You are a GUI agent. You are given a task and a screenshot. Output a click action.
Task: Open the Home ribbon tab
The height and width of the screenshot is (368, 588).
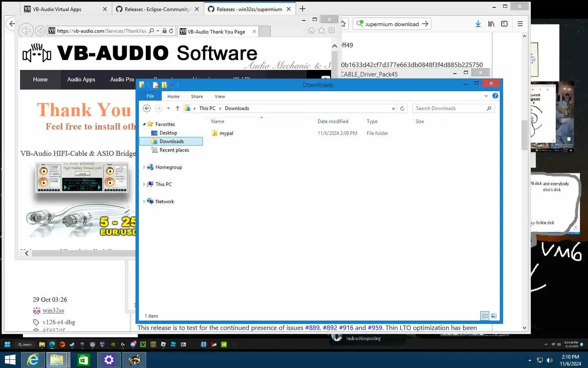click(x=174, y=96)
